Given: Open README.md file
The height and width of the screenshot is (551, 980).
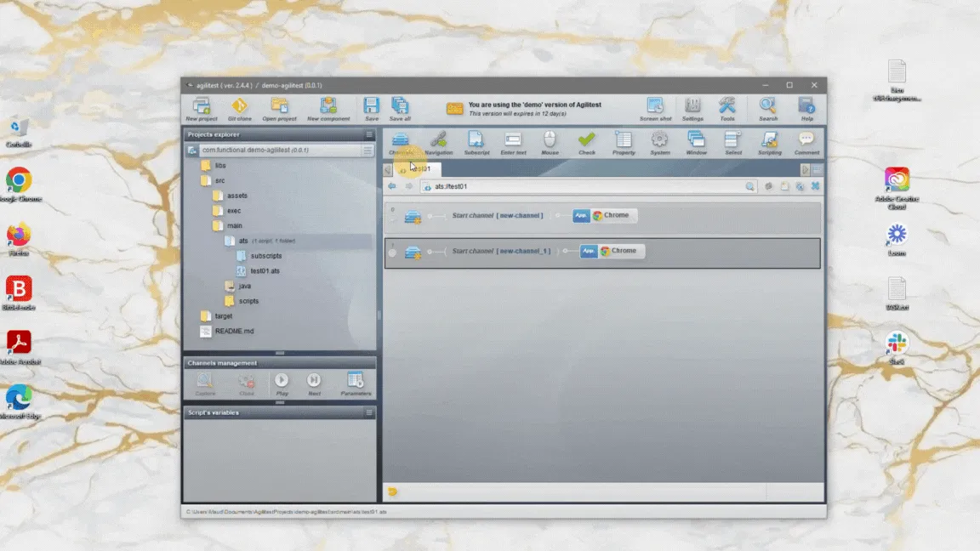Looking at the screenshot, I should (227, 331).
